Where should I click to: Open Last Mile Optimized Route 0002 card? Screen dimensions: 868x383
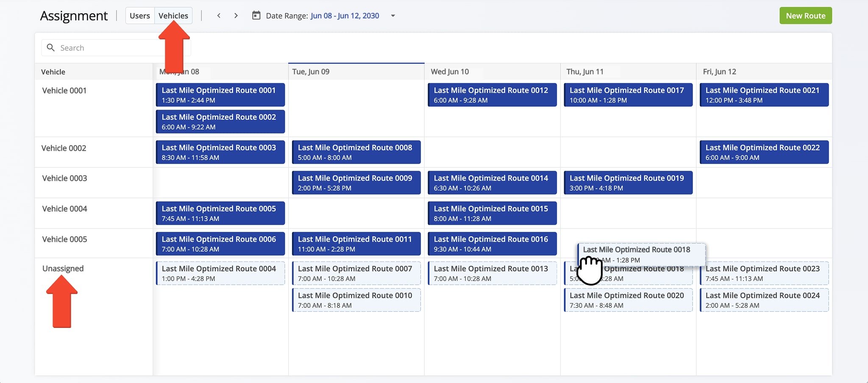click(x=220, y=122)
